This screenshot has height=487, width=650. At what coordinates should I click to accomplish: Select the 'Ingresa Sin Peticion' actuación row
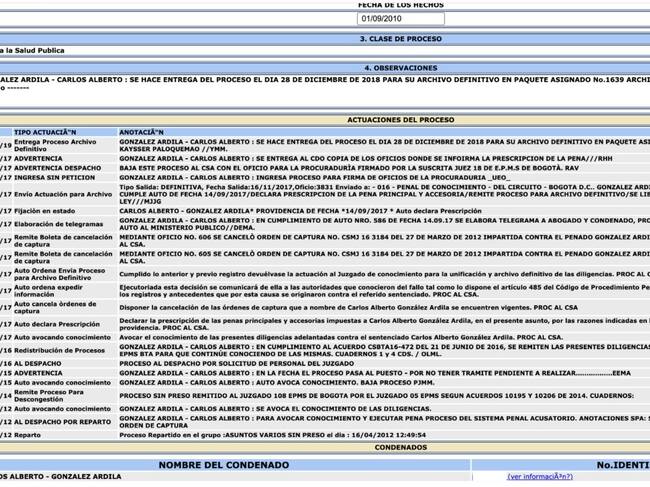[x=50, y=178]
